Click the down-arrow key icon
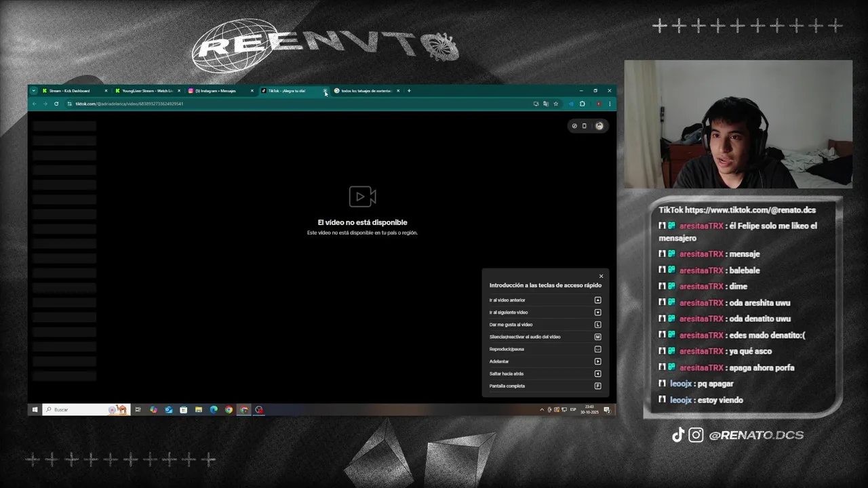This screenshot has width=868, height=488. [x=597, y=312]
